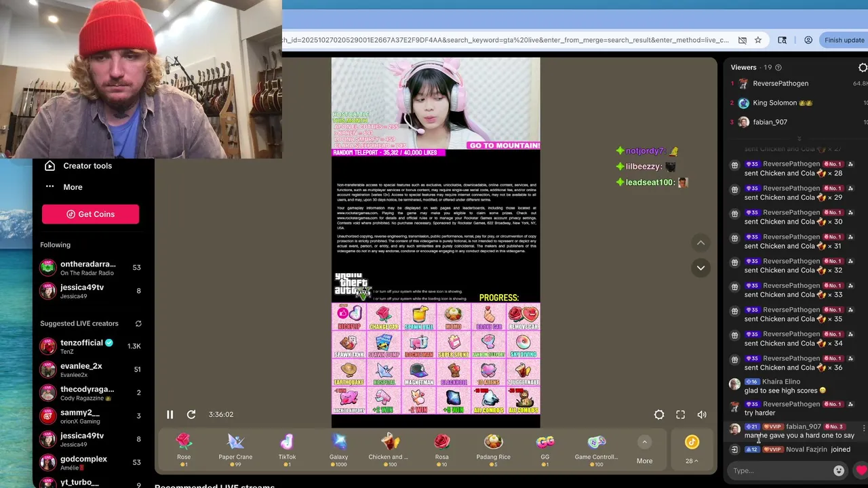
Task: Send the Padang Rice gift
Action: click(493, 449)
